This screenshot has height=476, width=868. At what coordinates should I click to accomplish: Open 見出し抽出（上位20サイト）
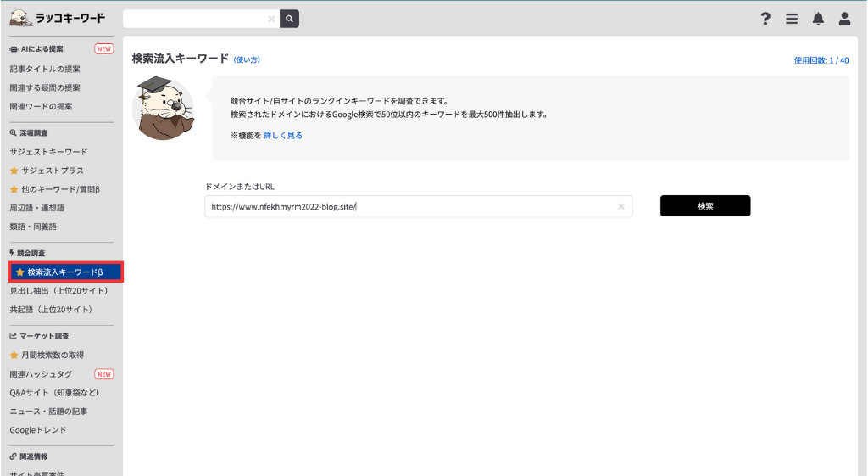tap(58, 291)
